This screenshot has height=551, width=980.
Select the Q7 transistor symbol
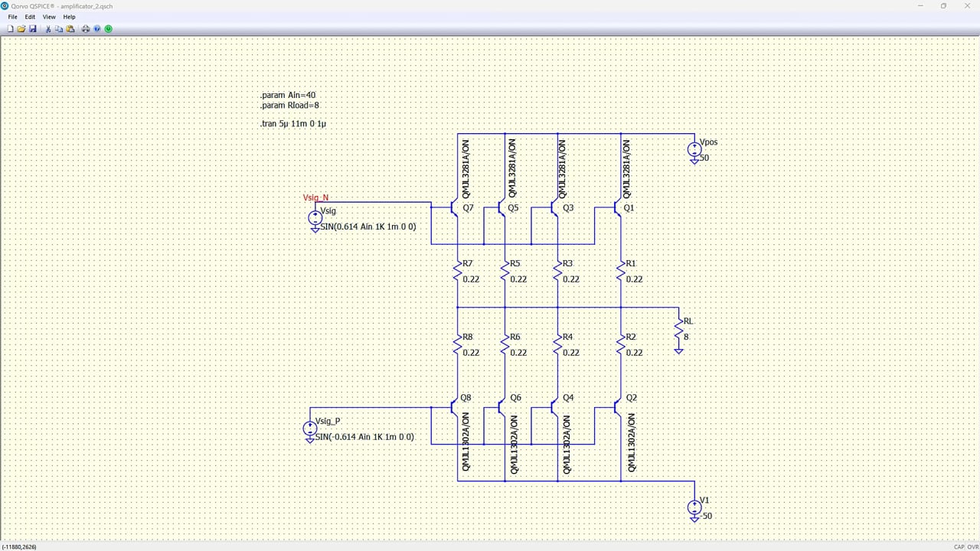[453, 207]
